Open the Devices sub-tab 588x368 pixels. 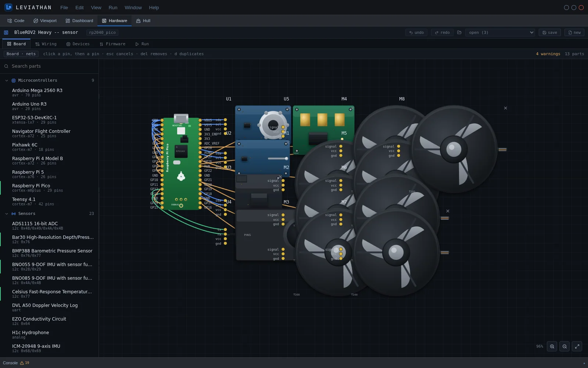(x=78, y=44)
